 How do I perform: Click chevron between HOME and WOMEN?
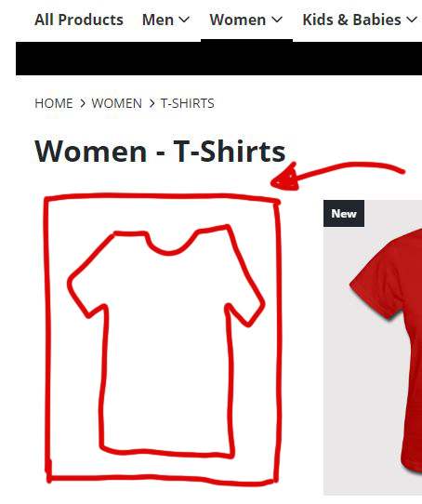tap(83, 103)
